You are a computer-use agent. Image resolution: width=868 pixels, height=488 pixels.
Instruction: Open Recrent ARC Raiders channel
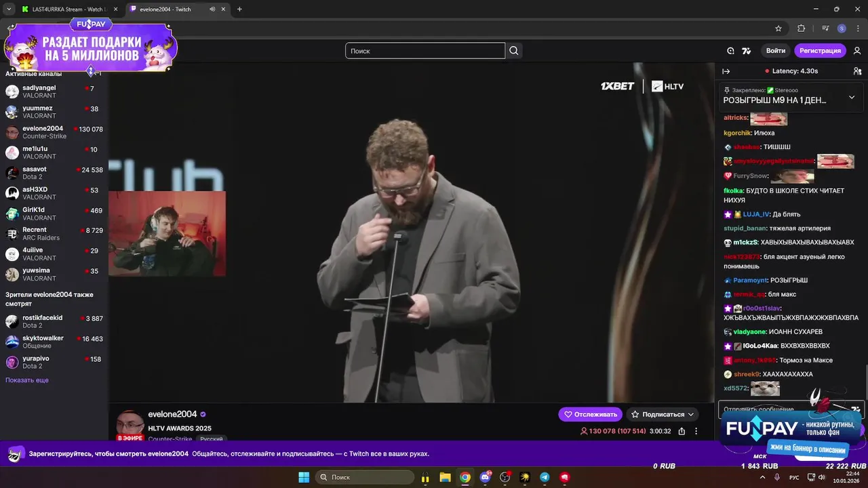54,234
